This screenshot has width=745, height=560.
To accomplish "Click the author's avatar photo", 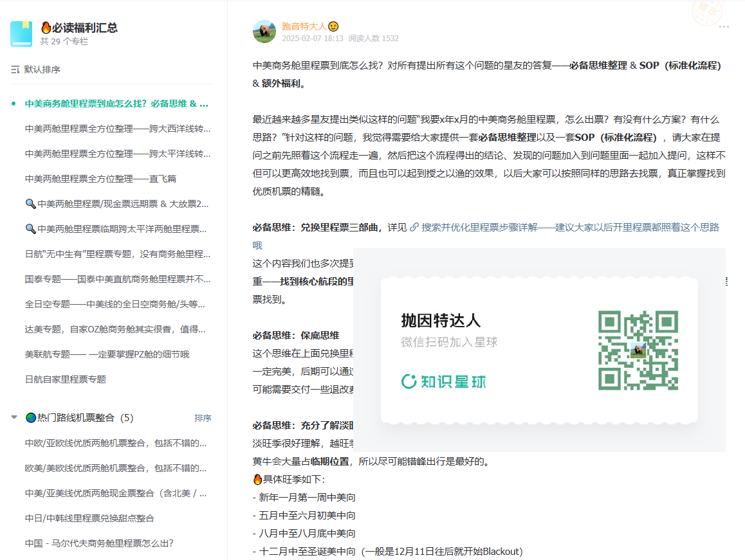I will pos(264,32).
